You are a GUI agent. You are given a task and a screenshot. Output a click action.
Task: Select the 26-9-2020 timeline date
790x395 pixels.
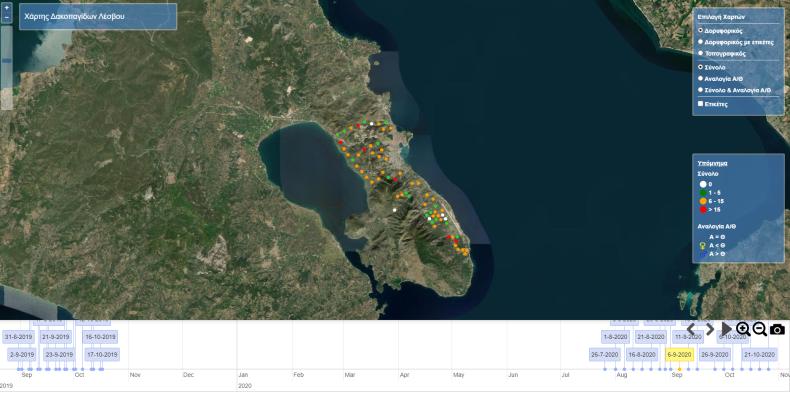click(715, 355)
